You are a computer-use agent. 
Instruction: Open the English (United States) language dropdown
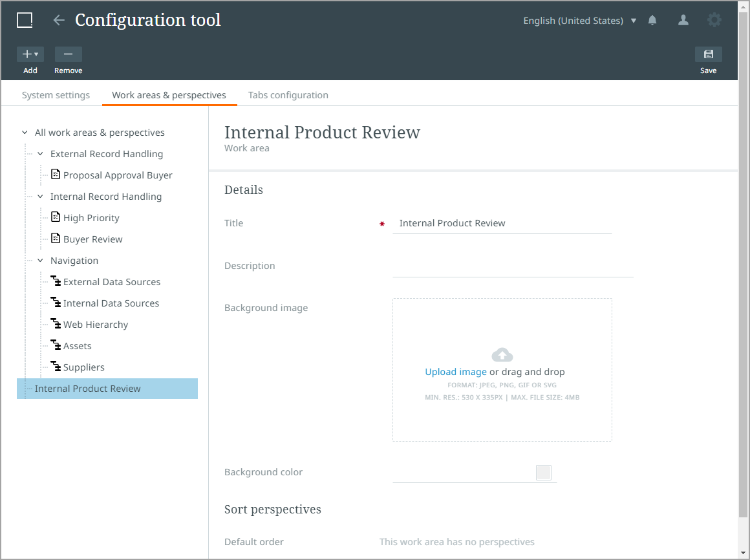click(x=579, y=21)
